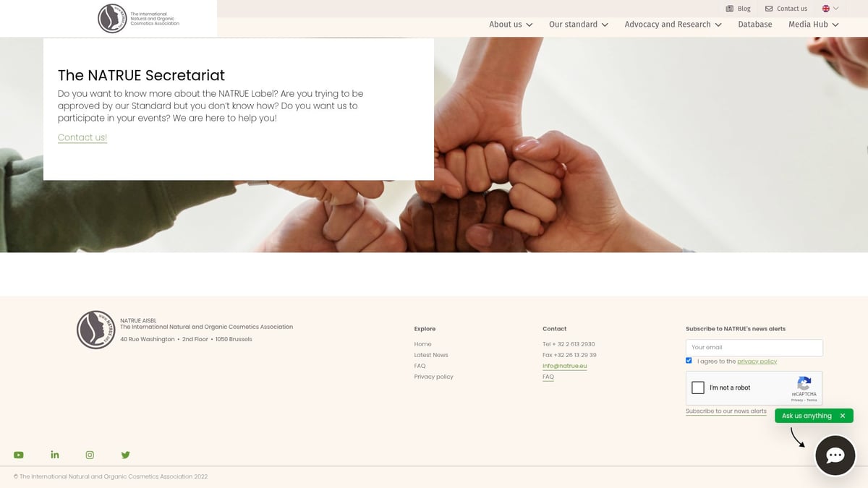
Task: Expand Advocacy and Research menu
Action: point(673,25)
